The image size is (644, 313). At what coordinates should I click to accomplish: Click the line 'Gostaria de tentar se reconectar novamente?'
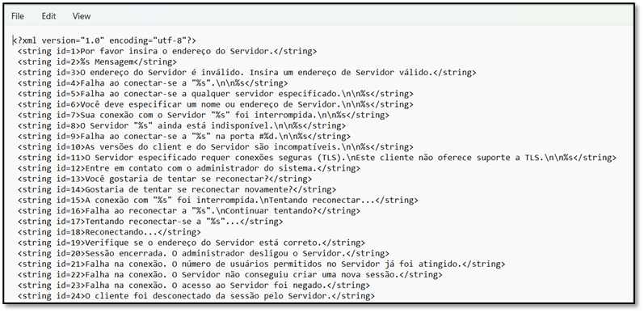[177, 190]
